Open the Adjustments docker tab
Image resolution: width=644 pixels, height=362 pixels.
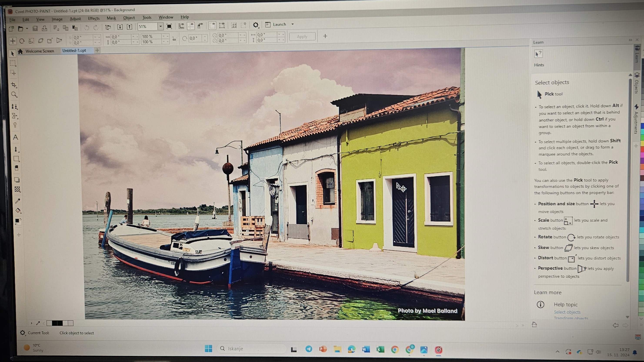(x=636, y=119)
